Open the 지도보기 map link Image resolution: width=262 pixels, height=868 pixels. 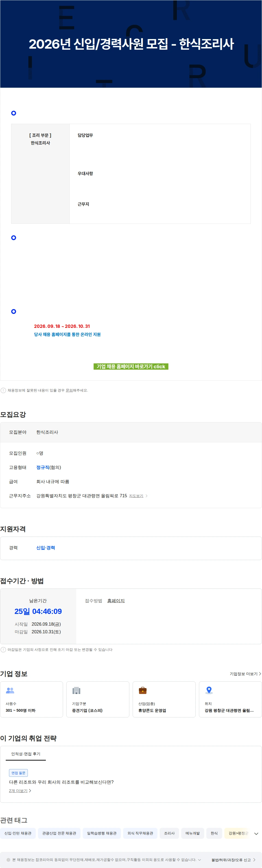click(136, 496)
